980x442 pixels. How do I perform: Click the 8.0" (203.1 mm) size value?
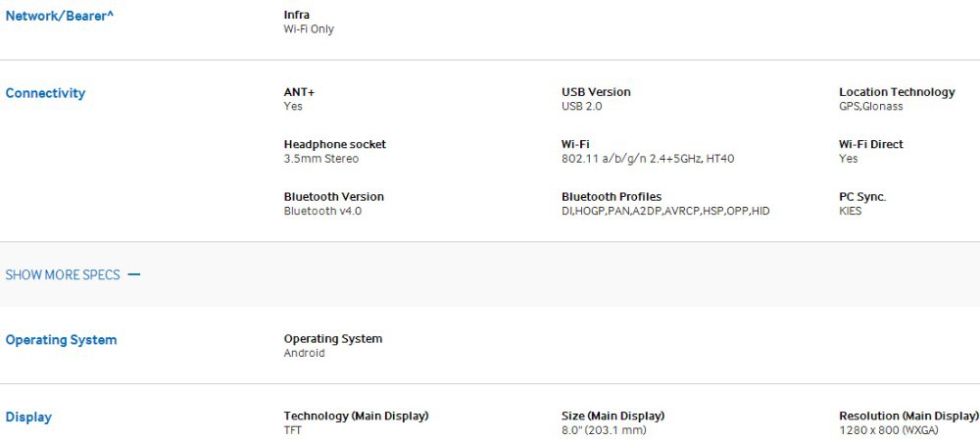coord(604,430)
